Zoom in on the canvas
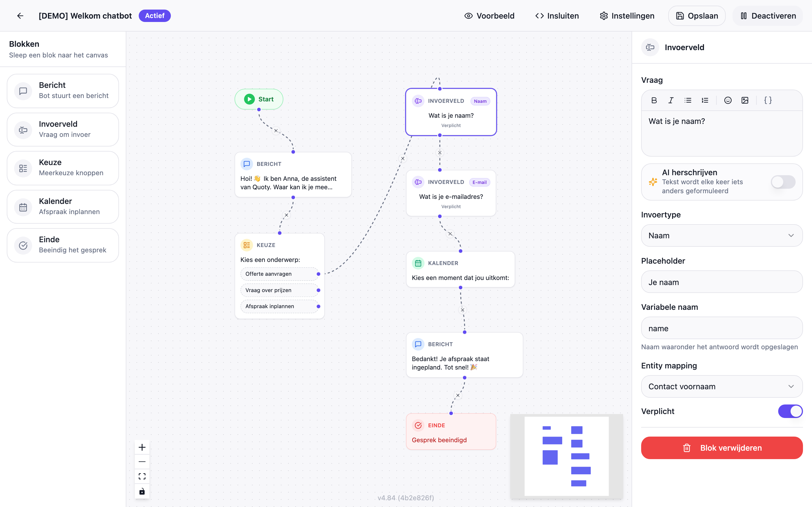 pos(142,447)
